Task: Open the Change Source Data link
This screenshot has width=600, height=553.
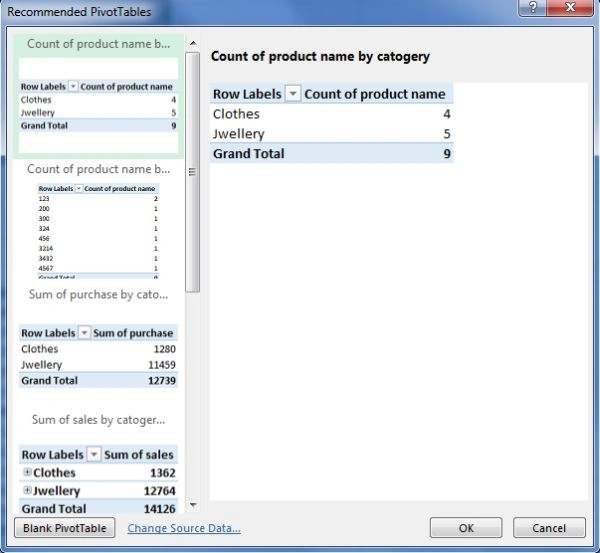Action: pos(184,528)
